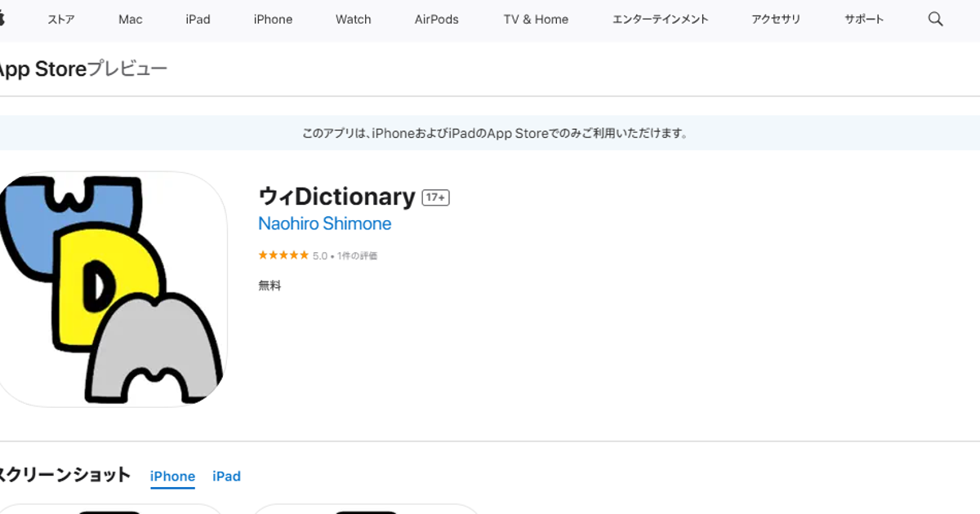The width and height of the screenshot is (980, 514).
Task: Open the Mac menu item
Action: click(131, 20)
